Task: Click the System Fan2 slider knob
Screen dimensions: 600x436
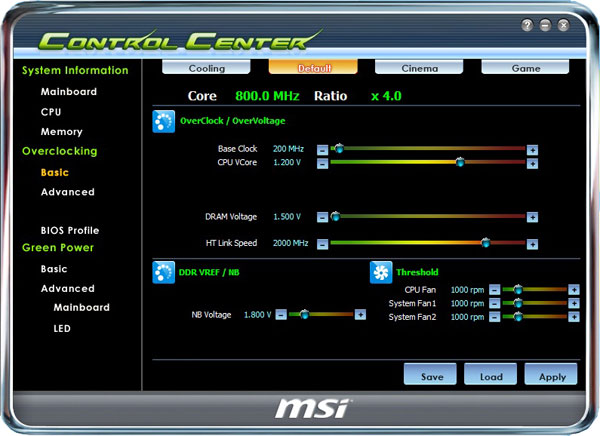Action: pos(518,317)
